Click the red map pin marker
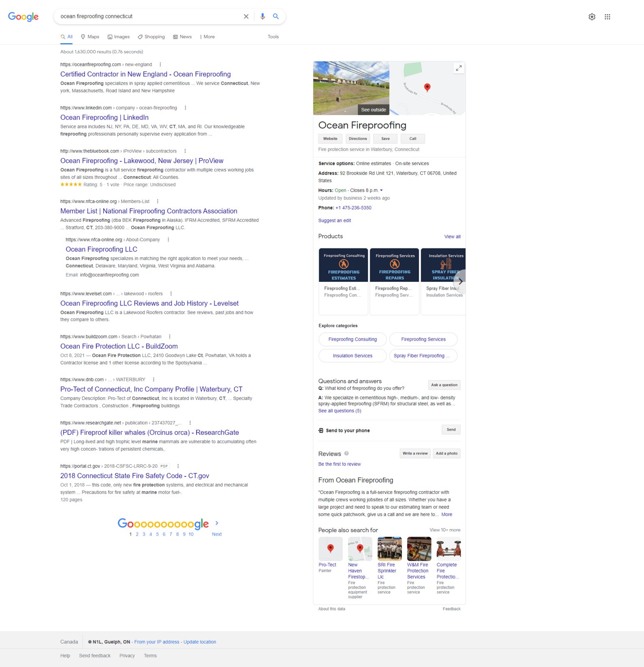The height and width of the screenshot is (667, 644). coord(427,87)
